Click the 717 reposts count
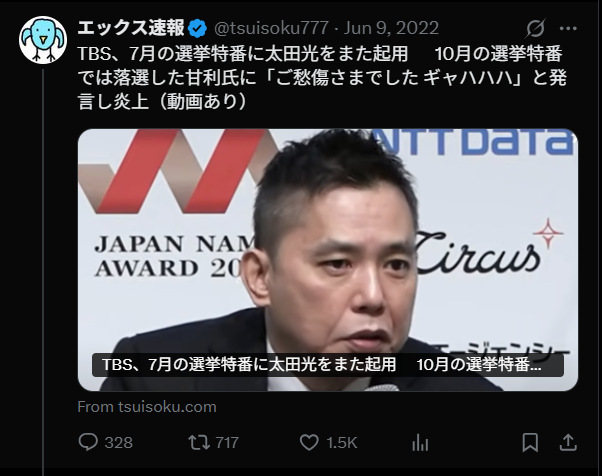 (x=227, y=443)
